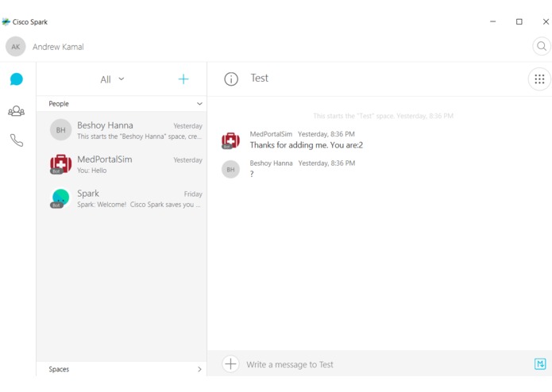Open the Messages chat bubble icon

[16, 79]
